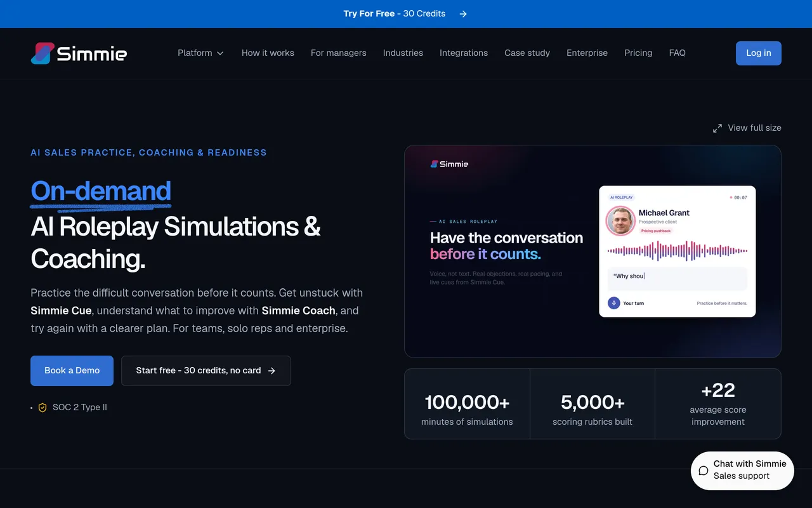Click the arrow on the Start free button
Viewport: 812px width, 508px height.
click(x=272, y=371)
